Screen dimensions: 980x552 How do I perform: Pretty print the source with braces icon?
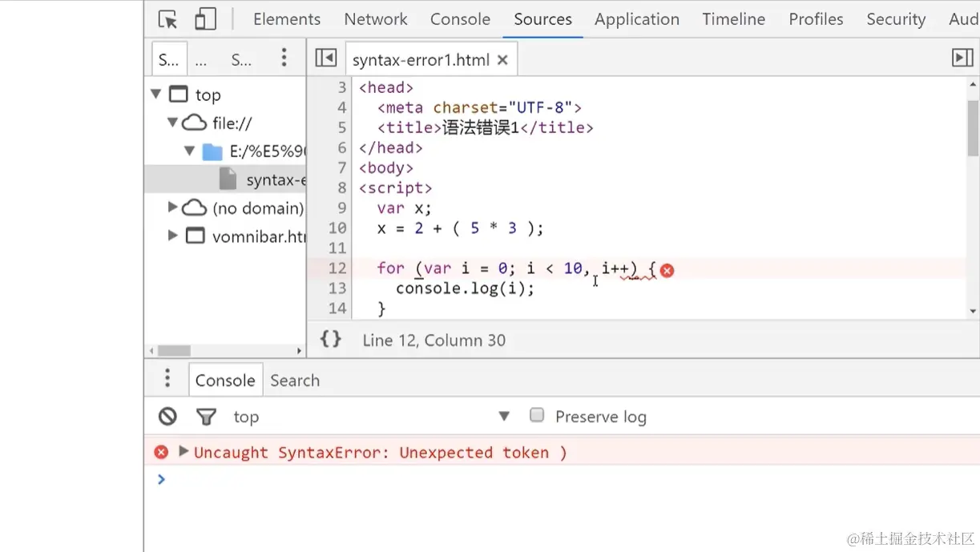[330, 339]
